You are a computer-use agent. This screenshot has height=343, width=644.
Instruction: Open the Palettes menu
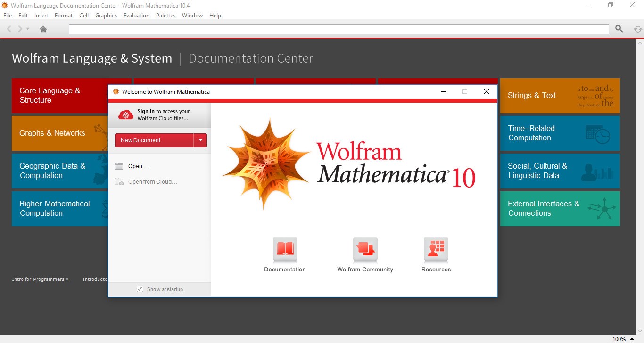pos(165,16)
